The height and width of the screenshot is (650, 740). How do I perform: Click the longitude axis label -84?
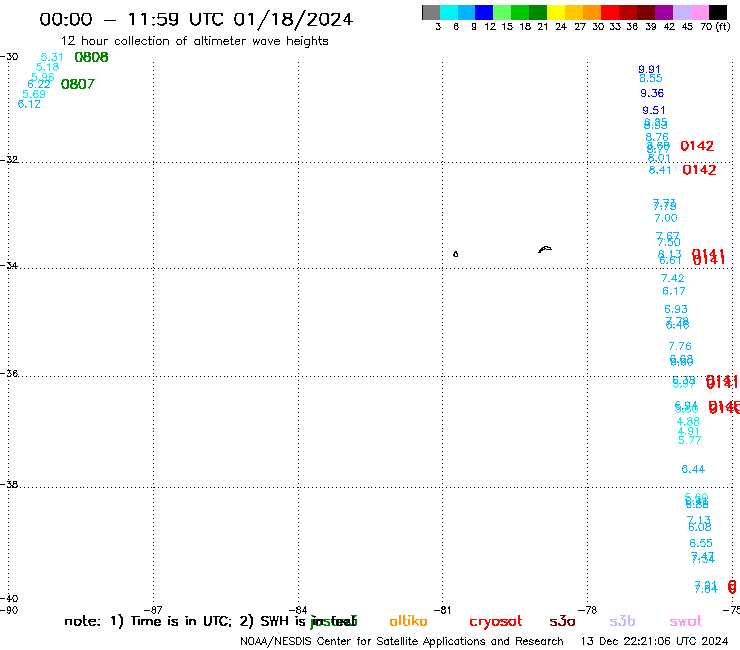[x=298, y=610]
